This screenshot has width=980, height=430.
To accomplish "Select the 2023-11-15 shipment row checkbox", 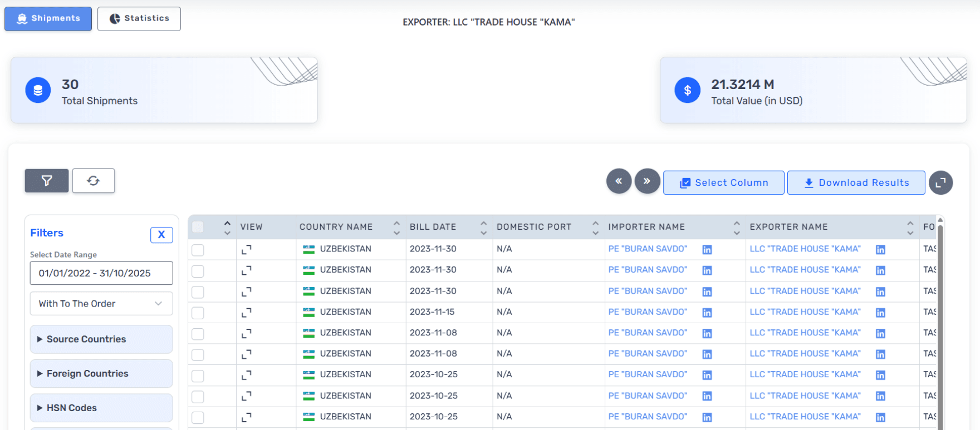I will coord(198,313).
